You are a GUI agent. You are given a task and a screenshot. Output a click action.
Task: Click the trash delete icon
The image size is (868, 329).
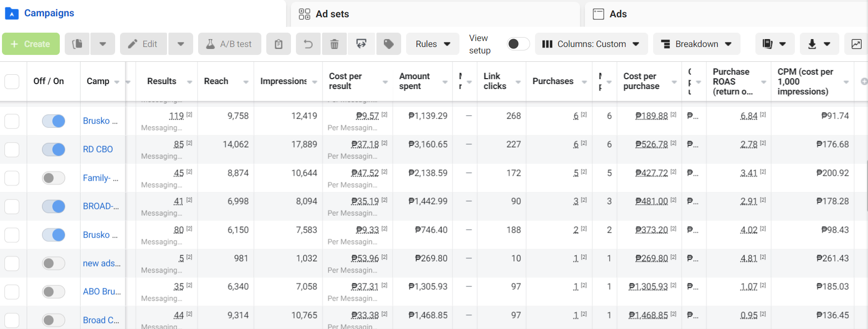tap(334, 44)
